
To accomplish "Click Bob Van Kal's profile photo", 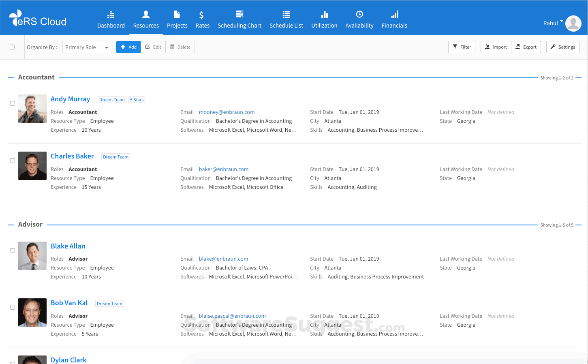I will pos(32,313).
